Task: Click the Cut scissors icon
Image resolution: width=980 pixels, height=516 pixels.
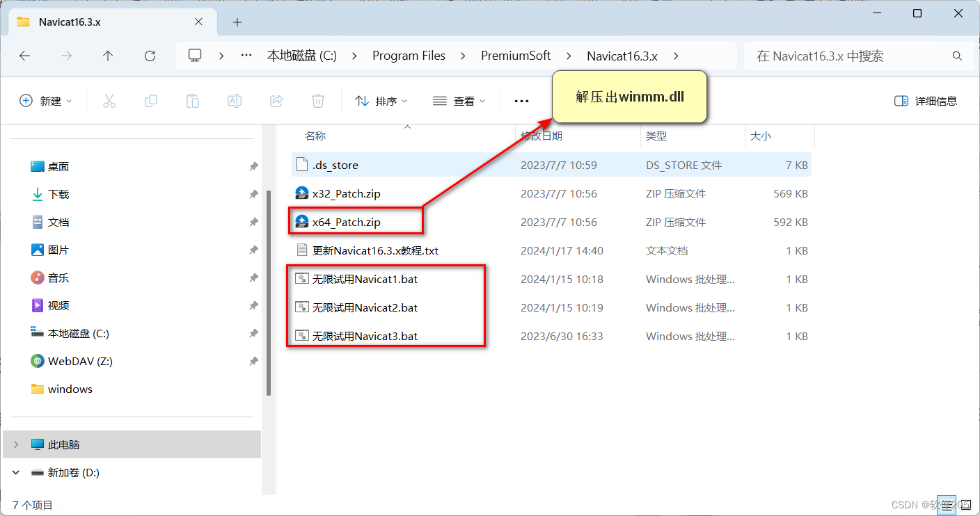Action: (109, 101)
